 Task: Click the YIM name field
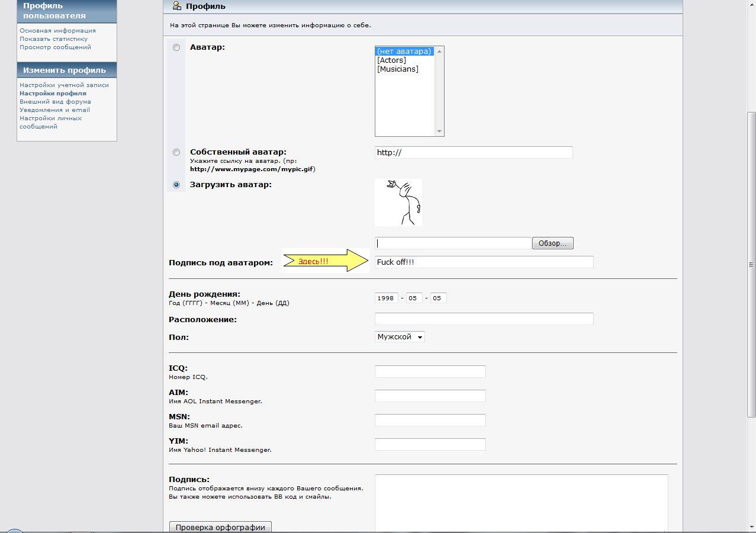[430, 444]
